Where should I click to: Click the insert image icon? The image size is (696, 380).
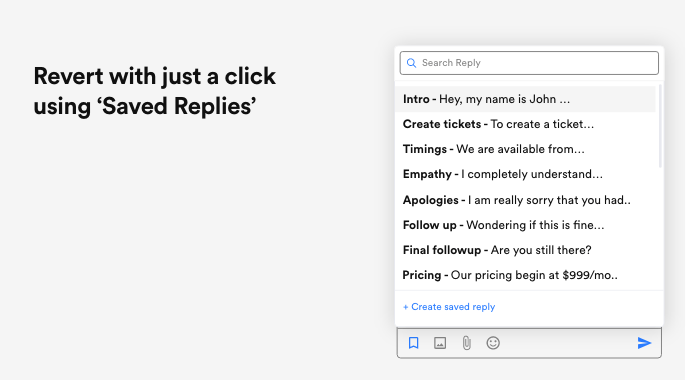pos(440,343)
